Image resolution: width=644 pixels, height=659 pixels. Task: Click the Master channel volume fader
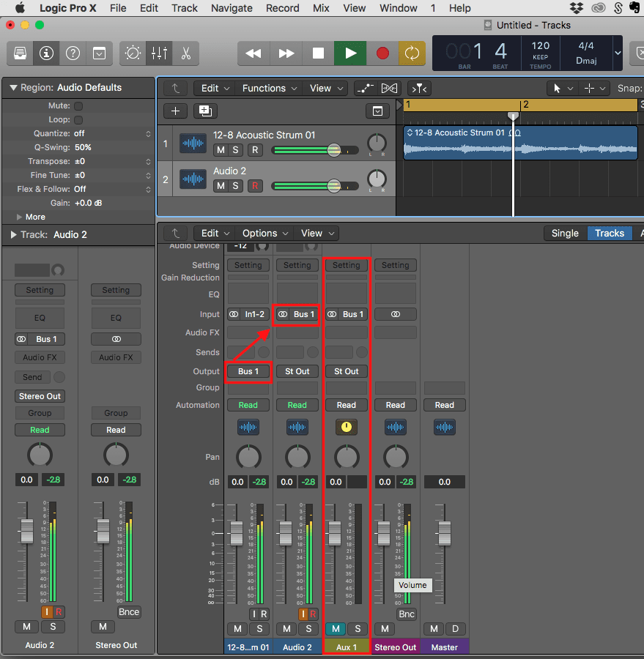(445, 533)
